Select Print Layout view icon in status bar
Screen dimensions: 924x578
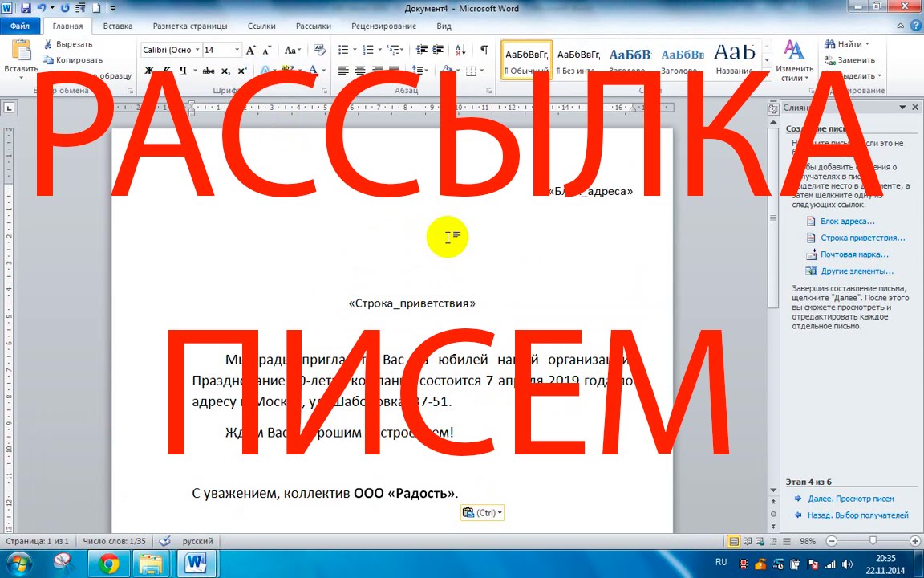[734, 541]
